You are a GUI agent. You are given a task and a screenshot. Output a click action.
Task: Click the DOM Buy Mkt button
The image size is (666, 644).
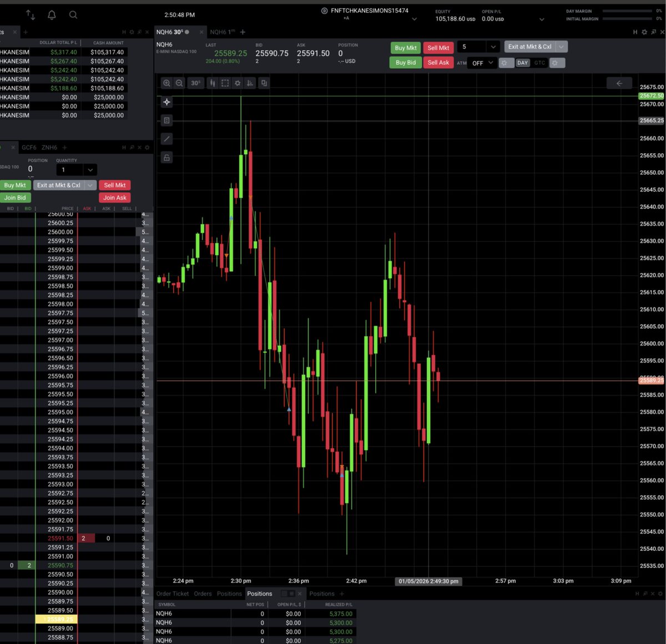pos(15,185)
